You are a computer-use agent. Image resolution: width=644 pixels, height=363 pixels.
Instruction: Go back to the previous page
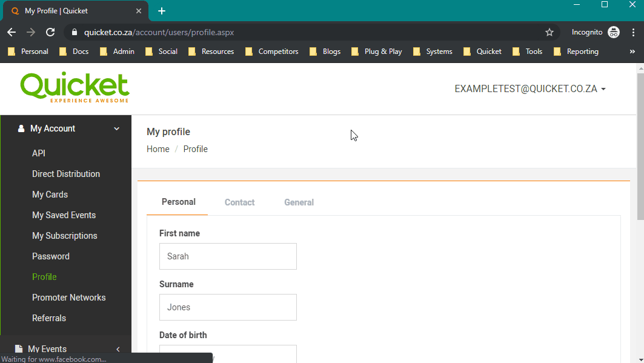coord(12,33)
